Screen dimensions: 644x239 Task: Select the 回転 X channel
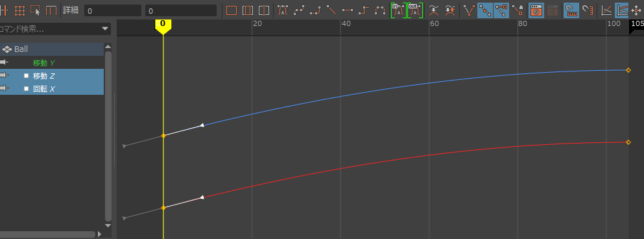(x=44, y=89)
